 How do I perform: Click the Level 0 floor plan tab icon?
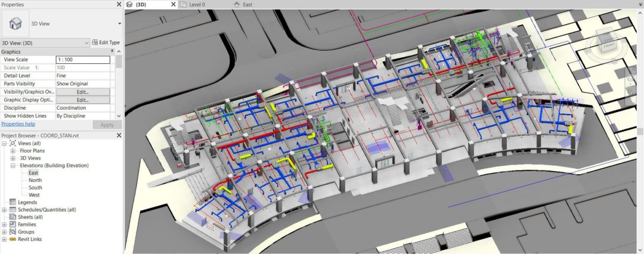pos(184,5)
